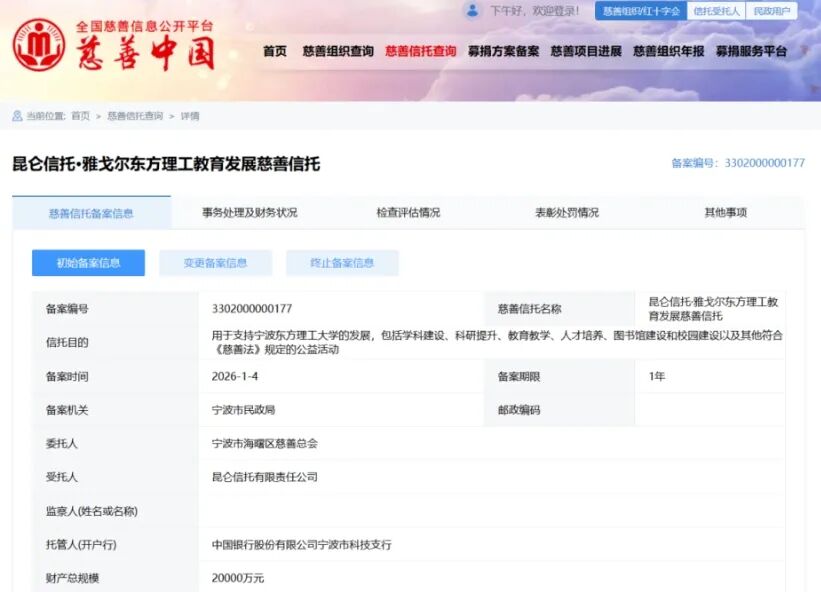821x592 pixels.
Task: Select the 民政用户 login option
Action: [x=771, y=11]
